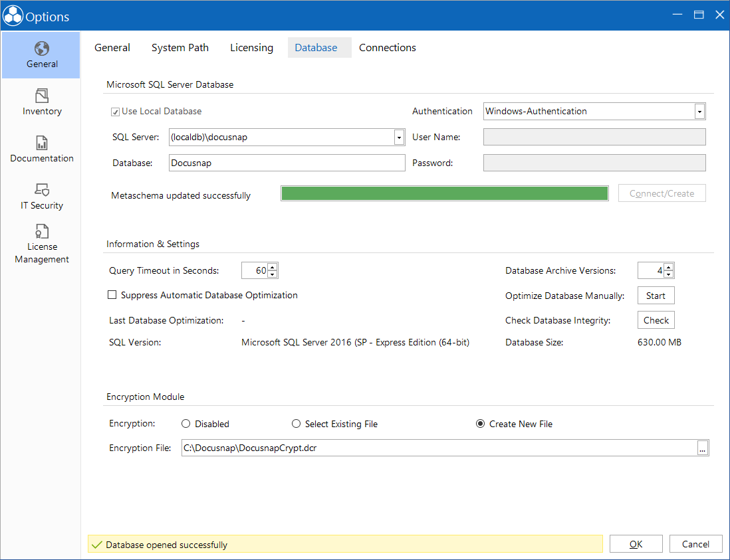The image size is (730, 560).
Task: Open the IT Security section icon
Action: (x=41, y=190)
